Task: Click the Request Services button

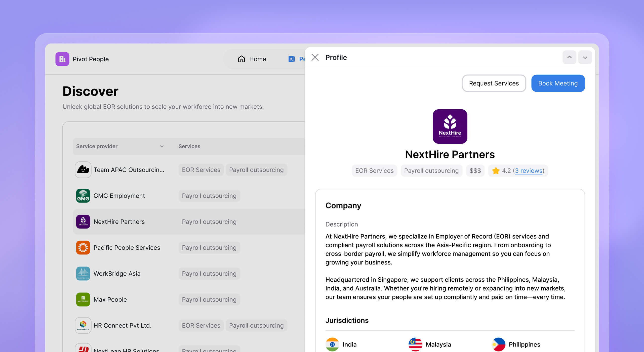Action: (x=494, y=83)
